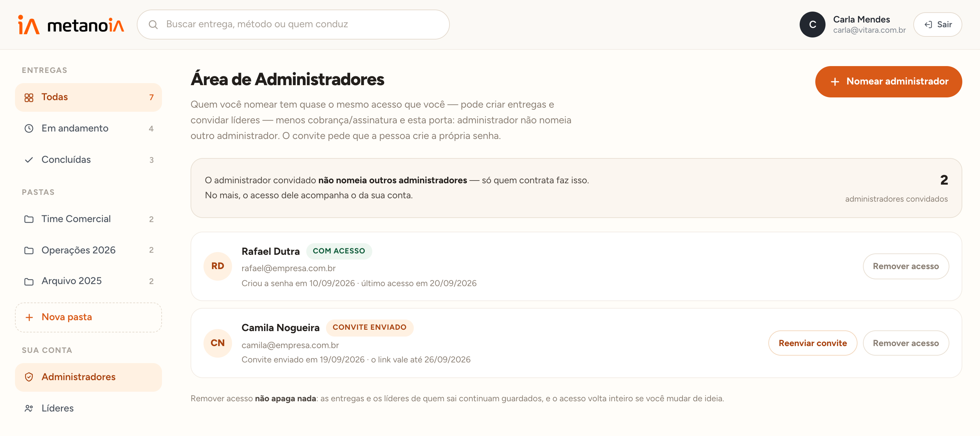Open the Operações 2026 folder
Screen dimensions: 980x436
(x=88, y=251)
